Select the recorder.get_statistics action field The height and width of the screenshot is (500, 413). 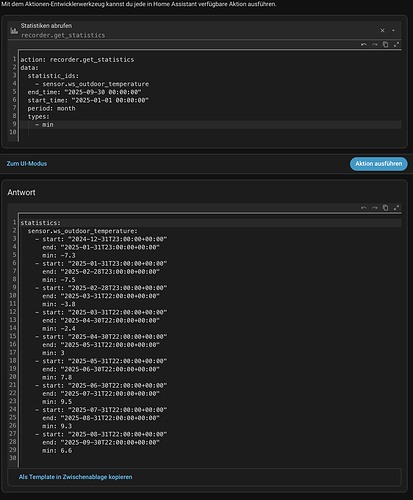coord(204,30)
